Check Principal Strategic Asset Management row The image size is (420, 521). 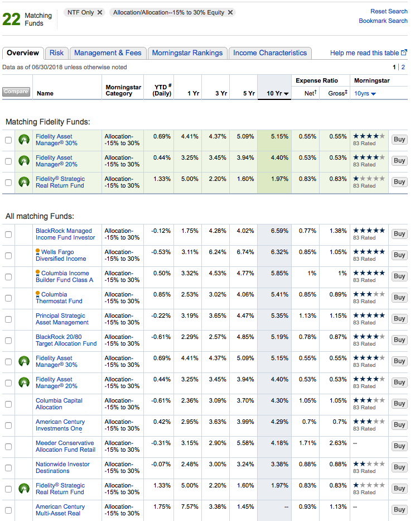(x=8, y=319)
